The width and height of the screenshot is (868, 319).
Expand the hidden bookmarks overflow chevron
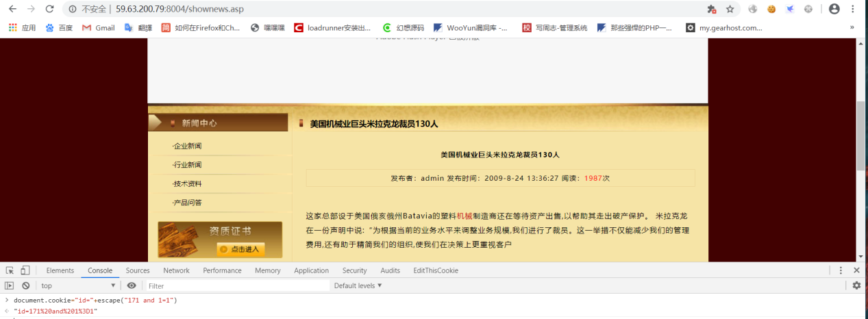(852, 28)
